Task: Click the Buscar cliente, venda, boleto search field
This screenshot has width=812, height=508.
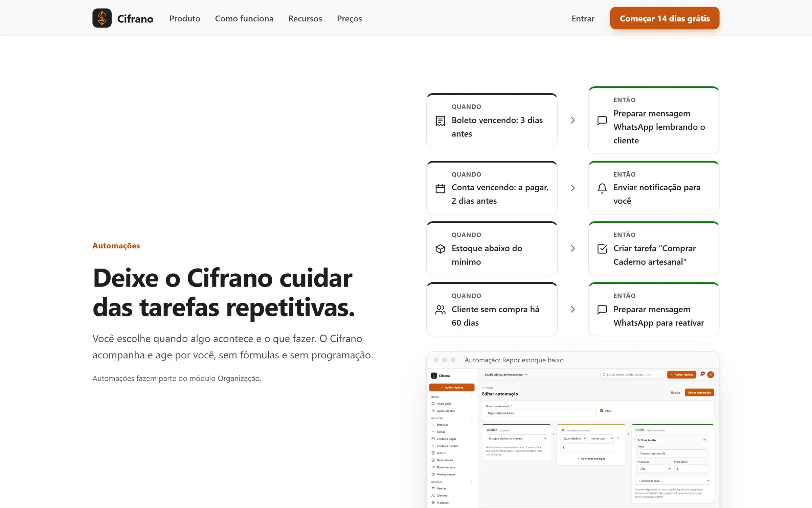Action: (x=633, y=375)
